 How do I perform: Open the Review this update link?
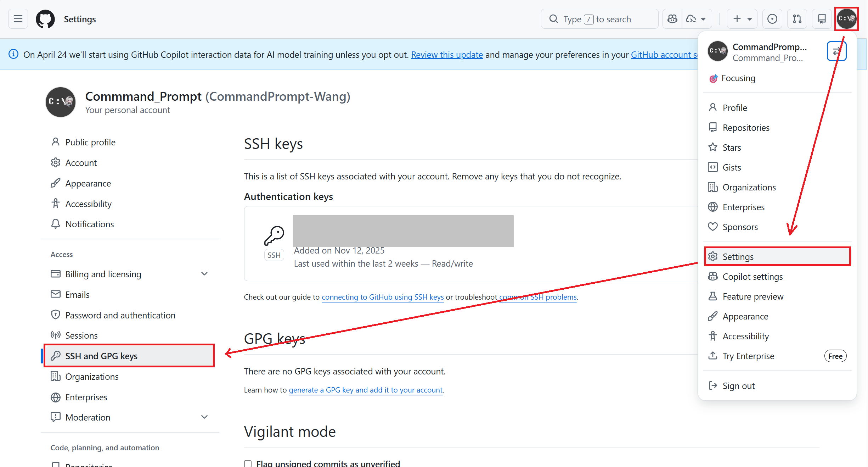click(446, 55)
